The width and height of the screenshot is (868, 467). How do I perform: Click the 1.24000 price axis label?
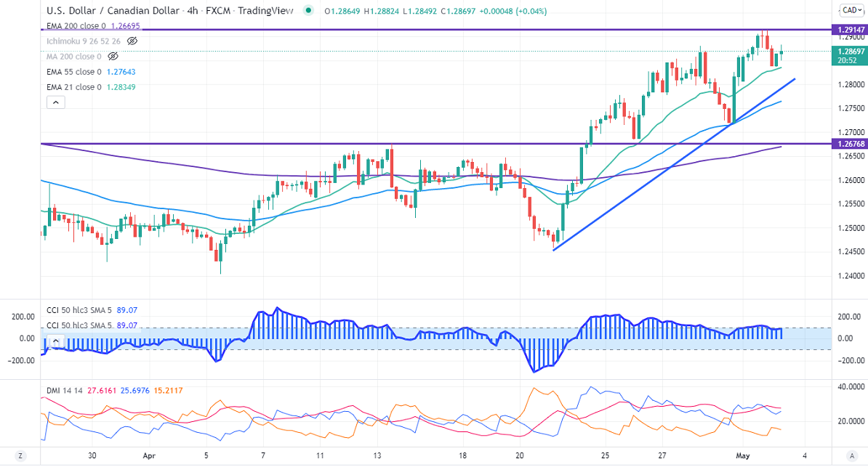[851, 275]
